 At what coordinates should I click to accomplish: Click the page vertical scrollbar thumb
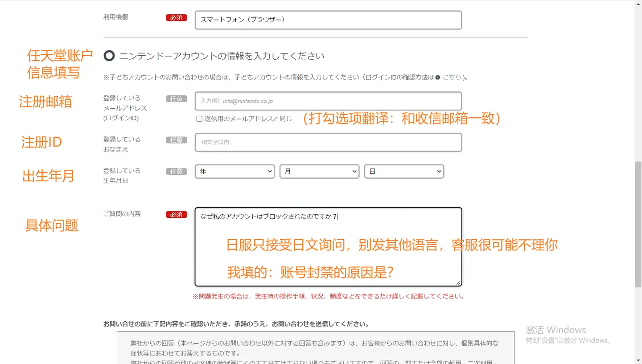point(638,224)
